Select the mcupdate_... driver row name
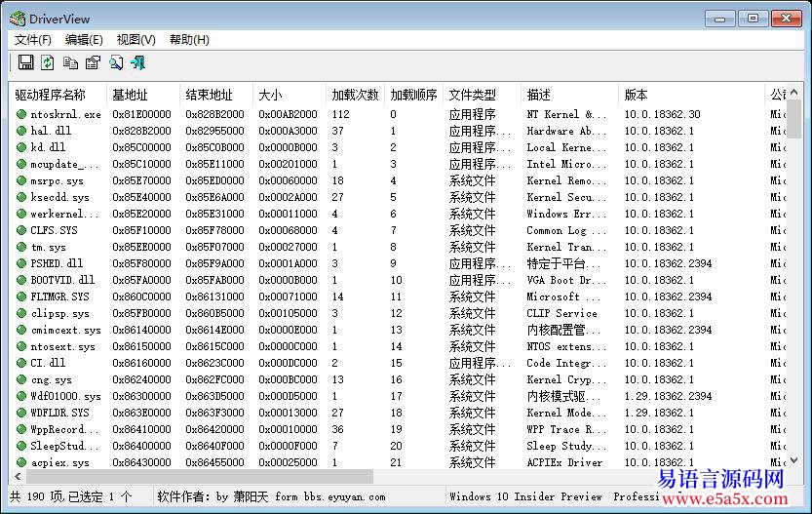Viewport: 812px width, 514px height. click(64, 164)
